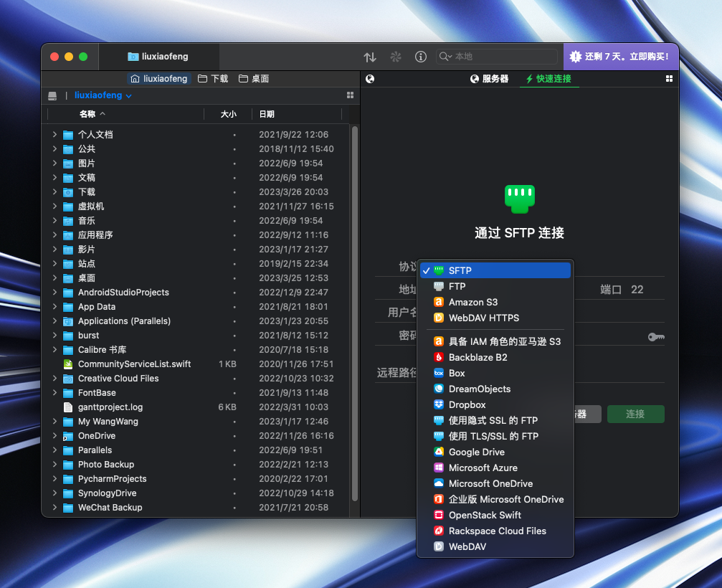
Task: Click the Creative Cloud Files folder icon
Action: [68, 379]
